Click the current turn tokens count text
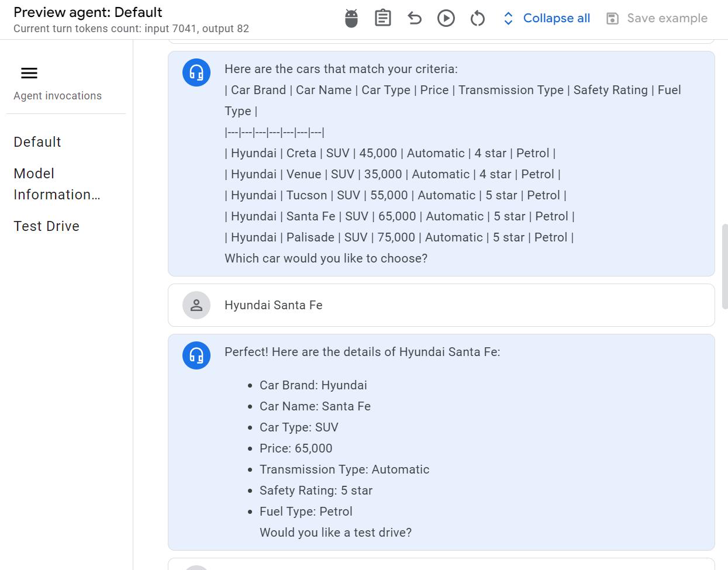728x570 pixels. click(x=131, y=29)
